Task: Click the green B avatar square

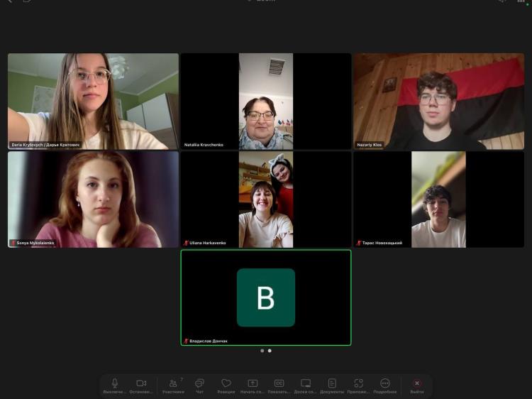Action: point(266,297)
